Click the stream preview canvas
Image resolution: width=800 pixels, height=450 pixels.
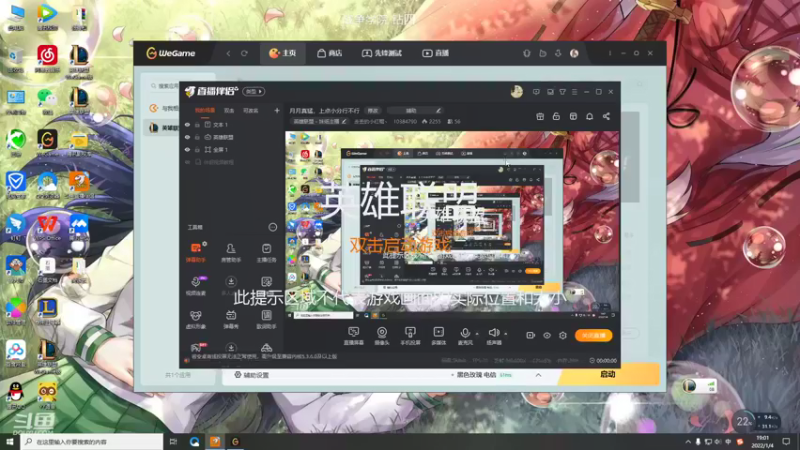[x=452, y=226]
